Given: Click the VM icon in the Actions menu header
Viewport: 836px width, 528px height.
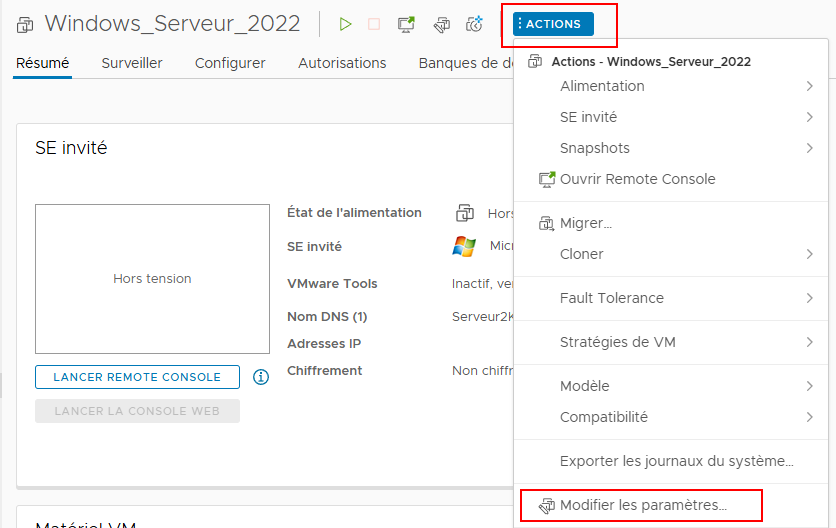Looking at the screenshot, I should pos(535,61).
